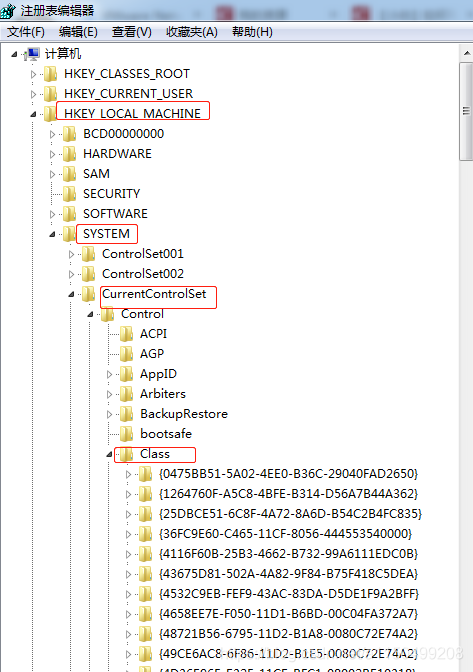Click the bootsafe folder icon

[x=126, y=434]
